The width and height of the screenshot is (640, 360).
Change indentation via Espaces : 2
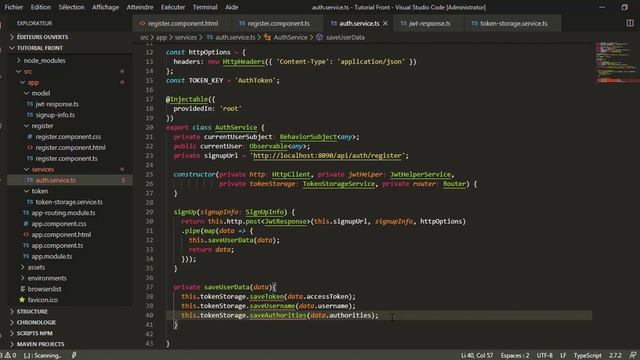coord(515,355)
